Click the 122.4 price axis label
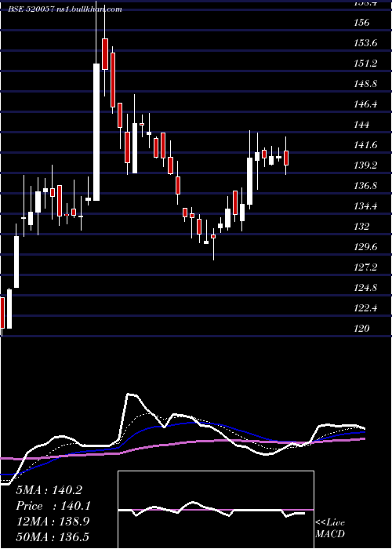The height and width of the screenshot is (549, 392). (365, 307)
